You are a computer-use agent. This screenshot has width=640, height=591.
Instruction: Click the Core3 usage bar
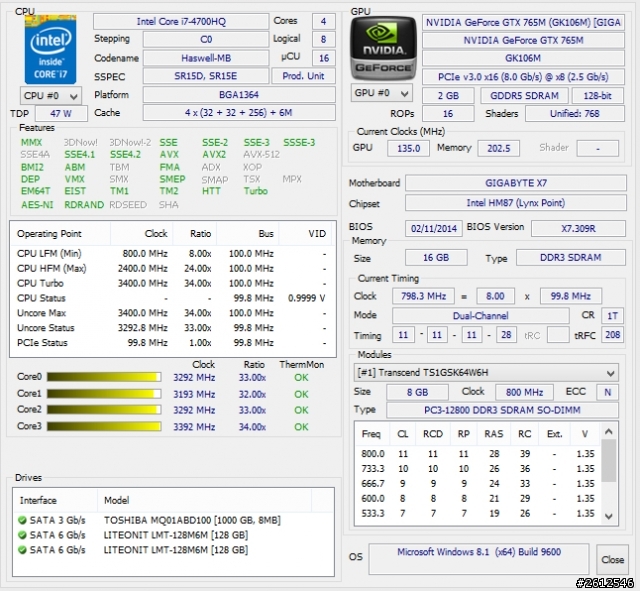(x=104, y=427)
